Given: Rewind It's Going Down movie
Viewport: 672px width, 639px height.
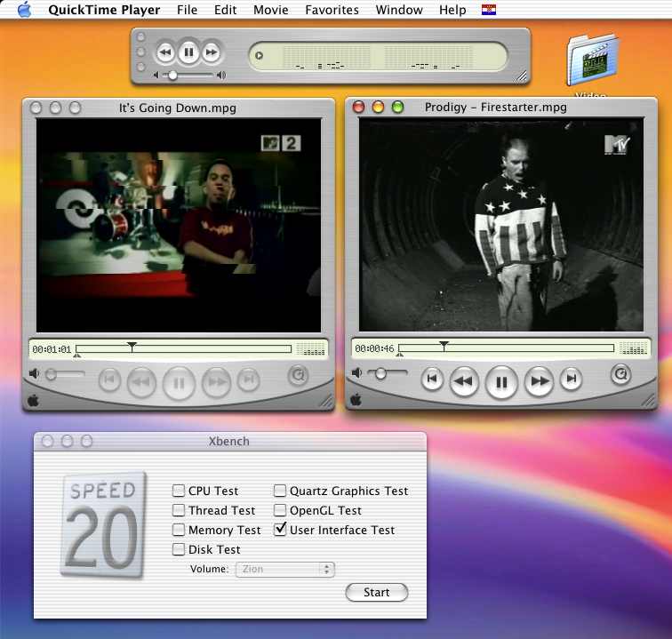Looking at the screenshot, I should click(141, 381).
